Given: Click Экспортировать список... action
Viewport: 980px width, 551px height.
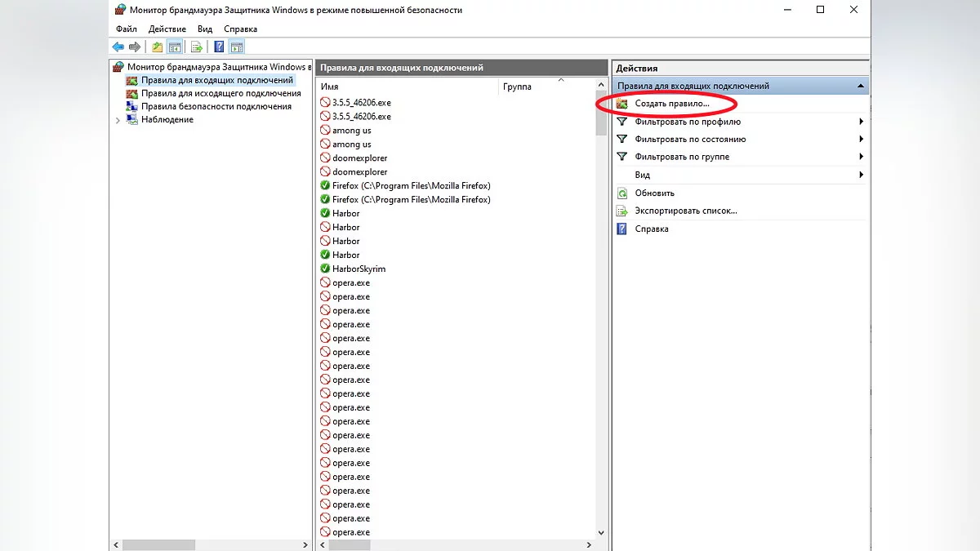Looking at the screenshot, I should tap(685, 211).
